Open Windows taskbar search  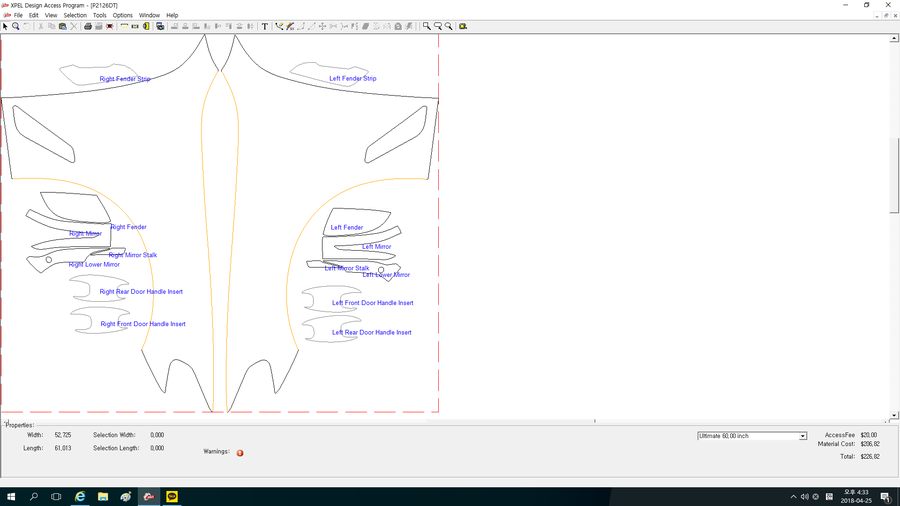(33, 497)
